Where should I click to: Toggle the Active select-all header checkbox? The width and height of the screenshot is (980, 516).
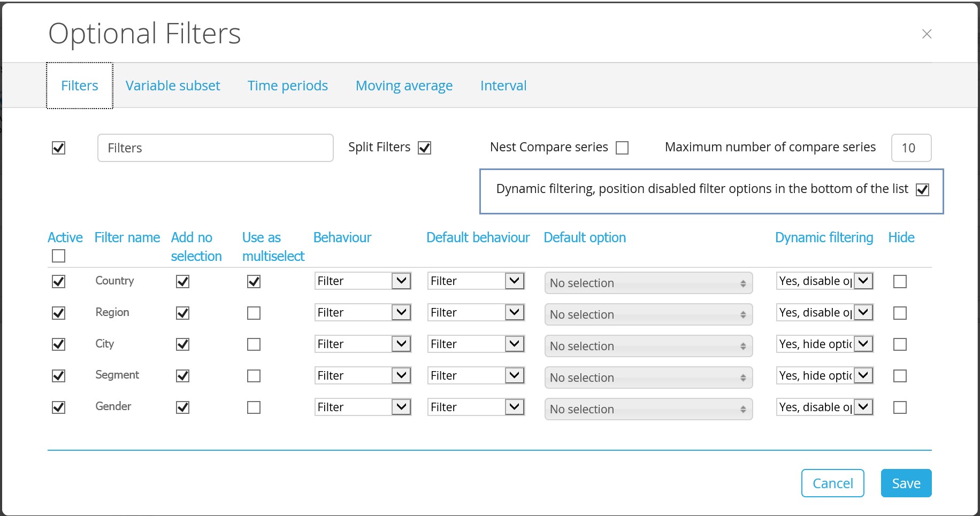tap(59, 257)
